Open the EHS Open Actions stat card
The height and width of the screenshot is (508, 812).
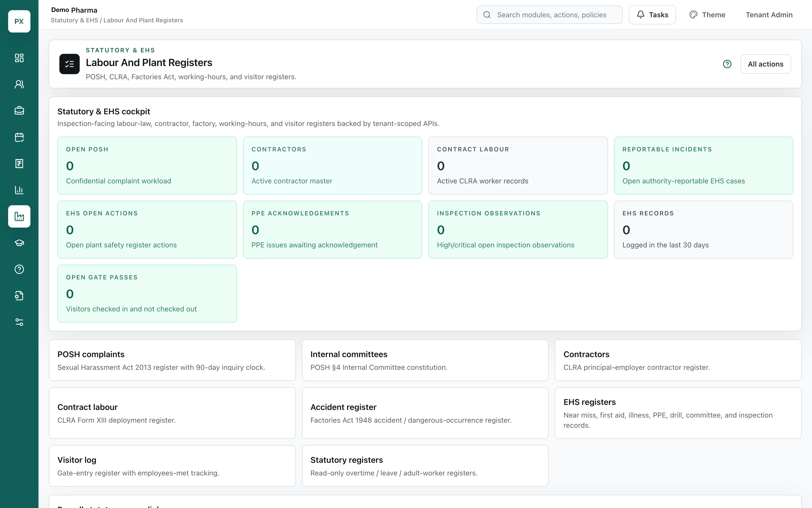pyautogui.click(x=147, y=229)
